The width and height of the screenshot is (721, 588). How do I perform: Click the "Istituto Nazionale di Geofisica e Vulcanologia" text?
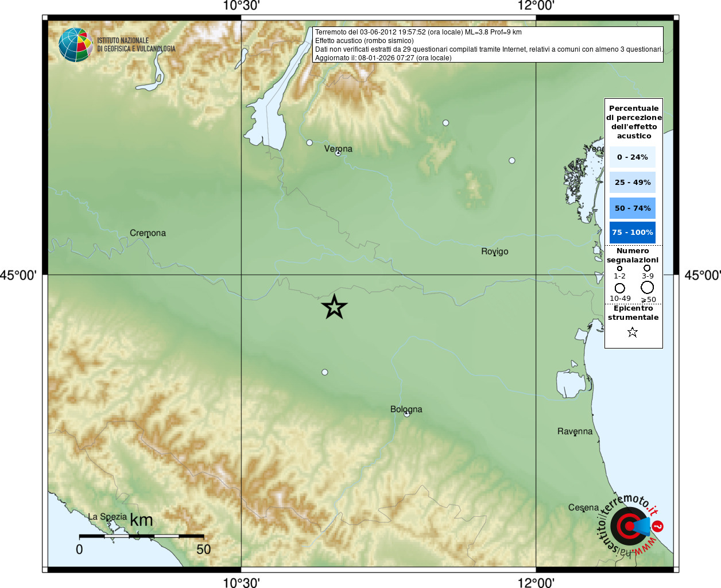pos(136,45)
